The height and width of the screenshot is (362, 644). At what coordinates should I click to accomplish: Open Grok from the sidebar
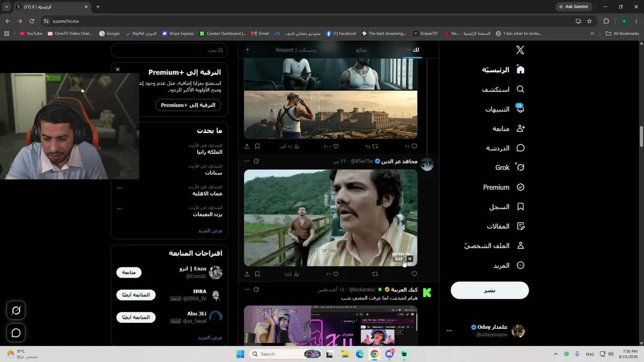point(510,167)
